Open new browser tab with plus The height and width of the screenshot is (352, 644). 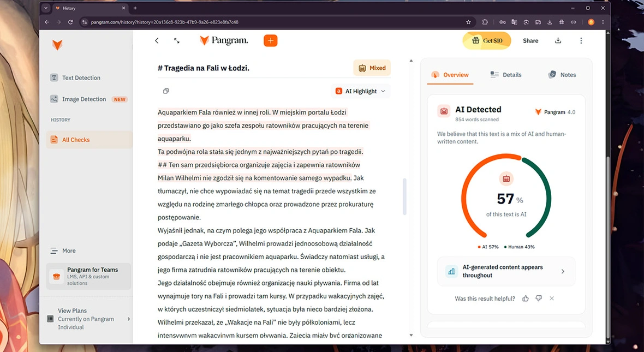tap(135, 8)
